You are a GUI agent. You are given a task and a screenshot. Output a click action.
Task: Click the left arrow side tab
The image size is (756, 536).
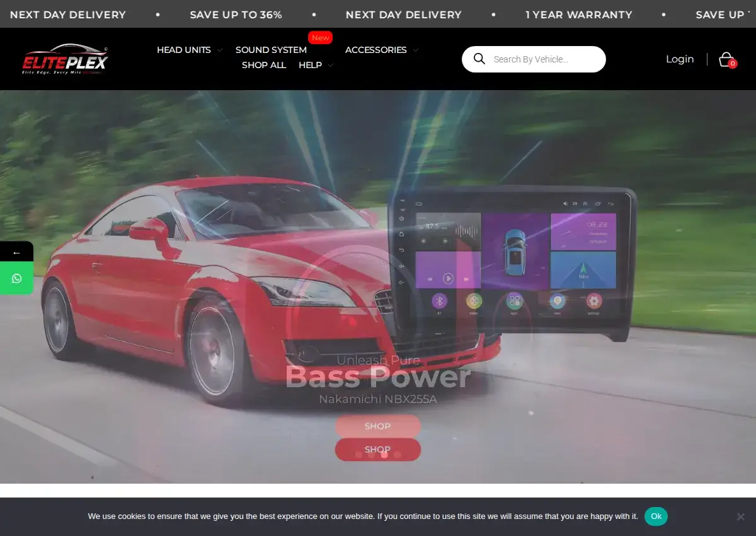pyautogui.click(x=16, y=252)
